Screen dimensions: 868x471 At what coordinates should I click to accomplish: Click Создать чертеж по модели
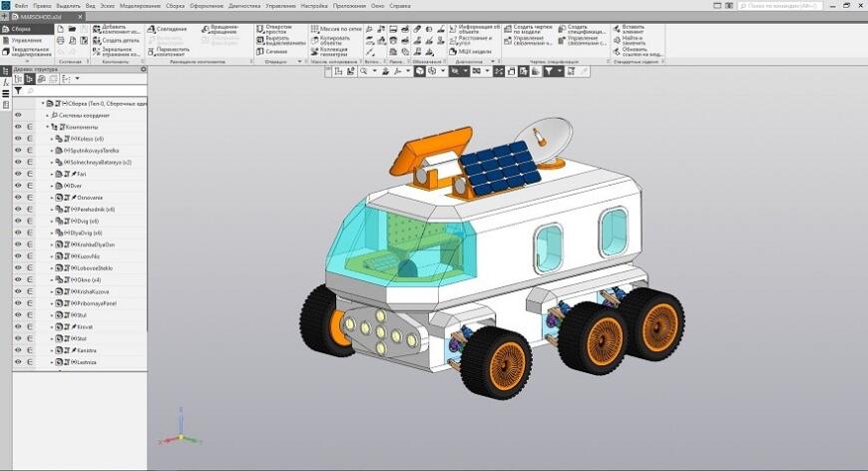[x=532, y=29]
